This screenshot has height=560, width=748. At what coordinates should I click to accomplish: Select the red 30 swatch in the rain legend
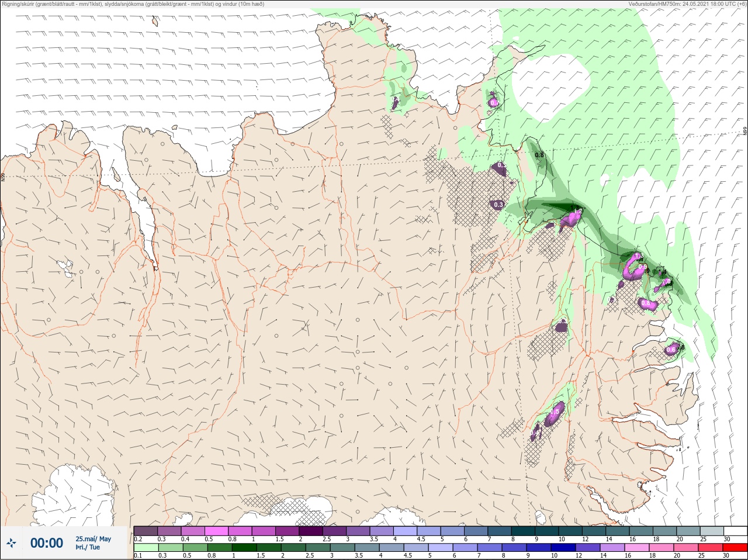pos(735,548)
